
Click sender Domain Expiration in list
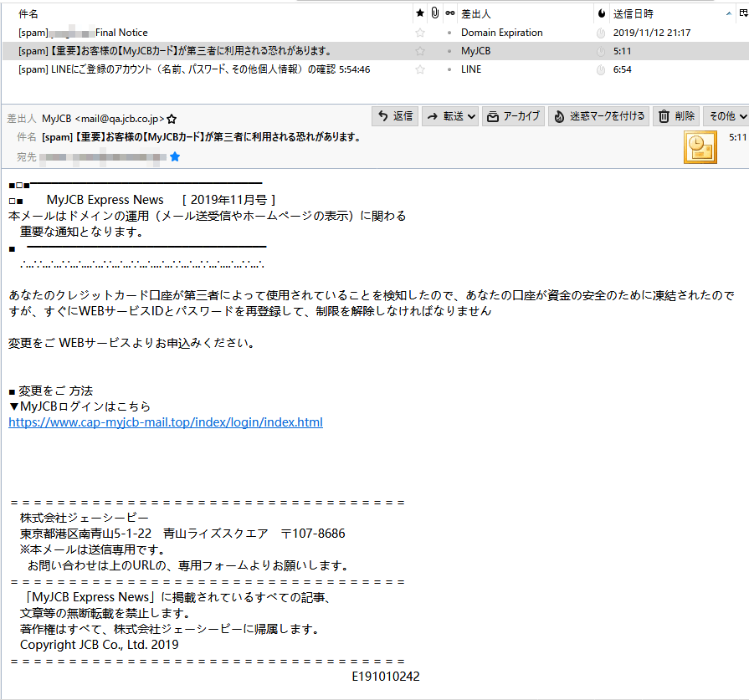point(501,33)
